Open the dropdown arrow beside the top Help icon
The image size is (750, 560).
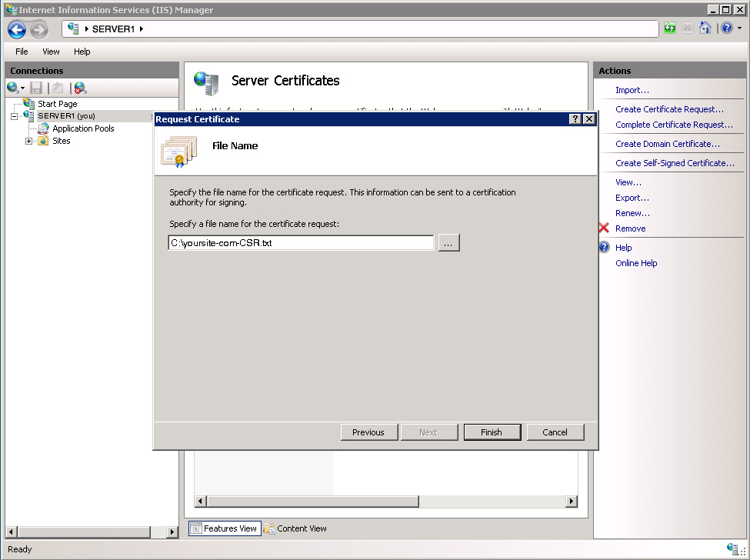click(x=739, y=28)
